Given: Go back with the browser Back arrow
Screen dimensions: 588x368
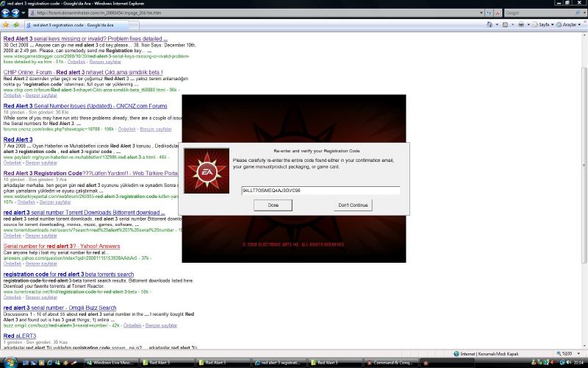Looking at the screenshot, I should point(5,13).
